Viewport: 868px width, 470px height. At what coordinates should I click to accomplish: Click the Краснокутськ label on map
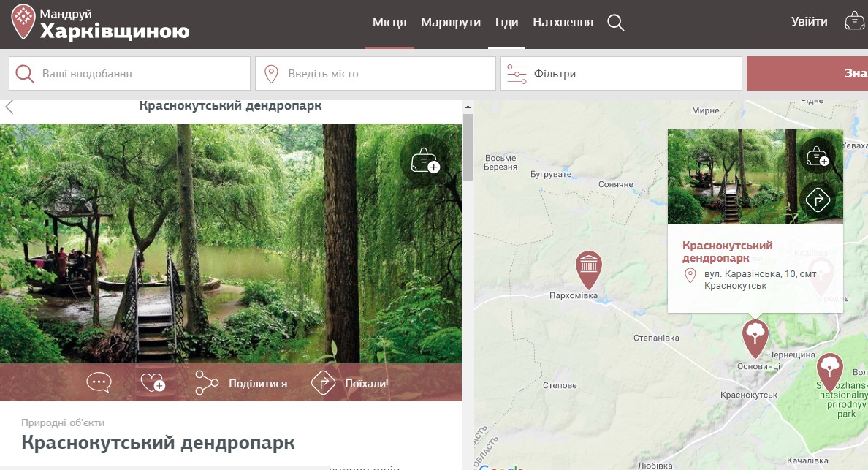748,395
